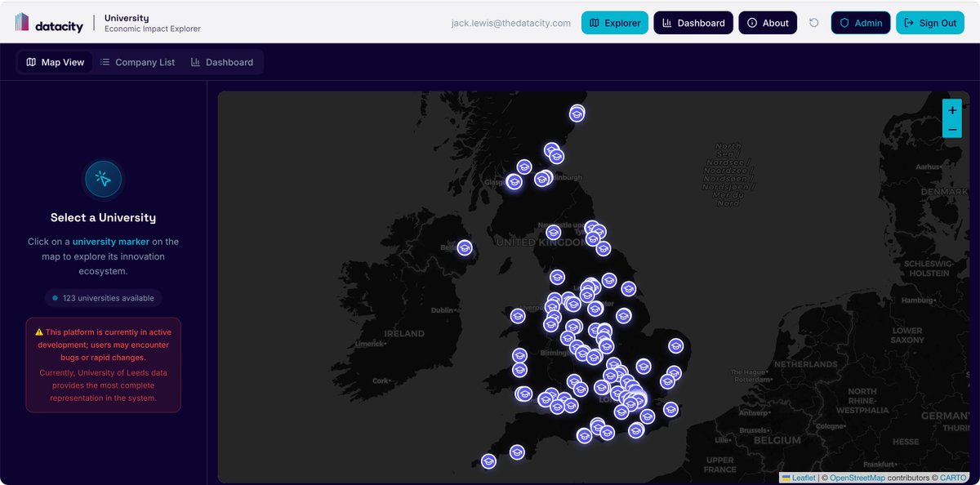
Task: Click the university marker in Northern Ireland
Action: pyautogui.click(x=465, y=247)
